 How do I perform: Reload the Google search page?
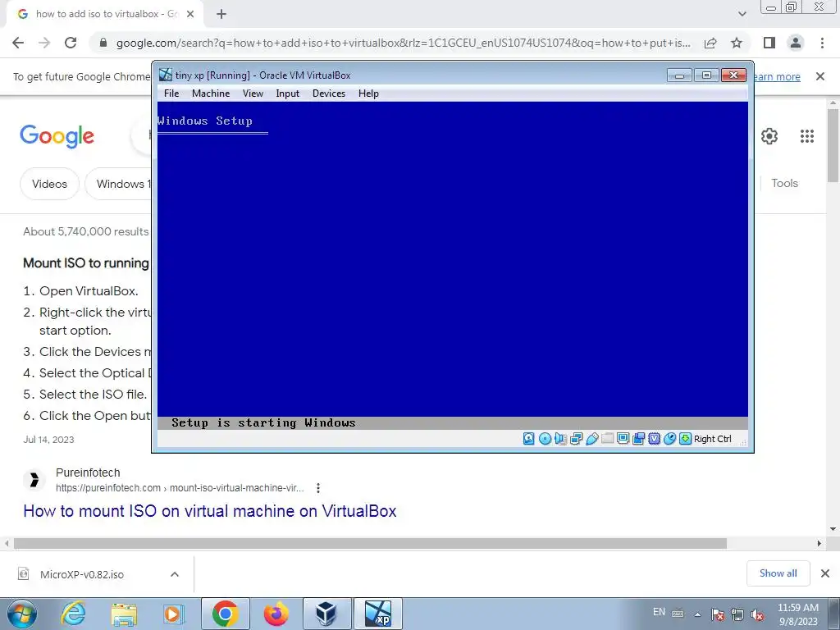(x=71, y=43)
